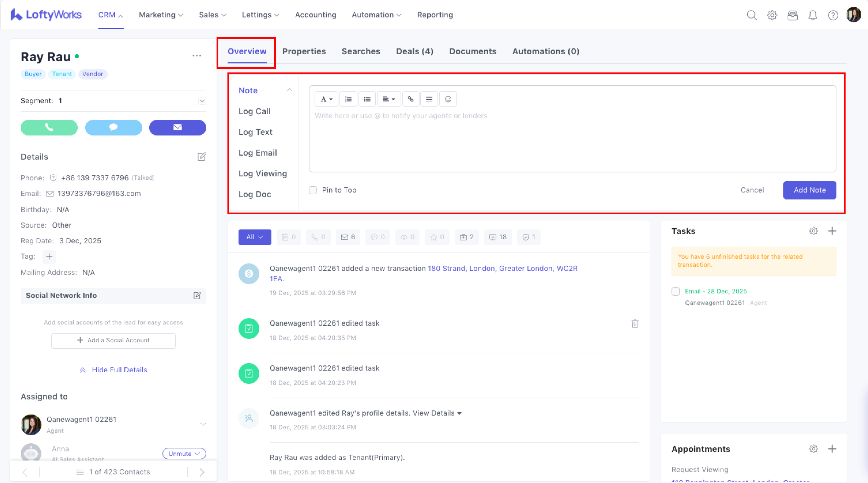
Task: Click the blue text message button
Action: 113,127
